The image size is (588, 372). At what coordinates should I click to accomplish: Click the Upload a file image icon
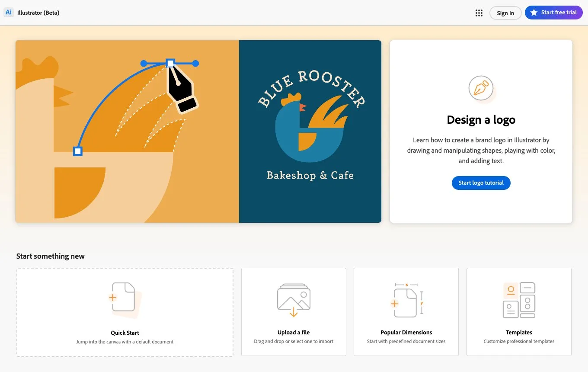294,300
